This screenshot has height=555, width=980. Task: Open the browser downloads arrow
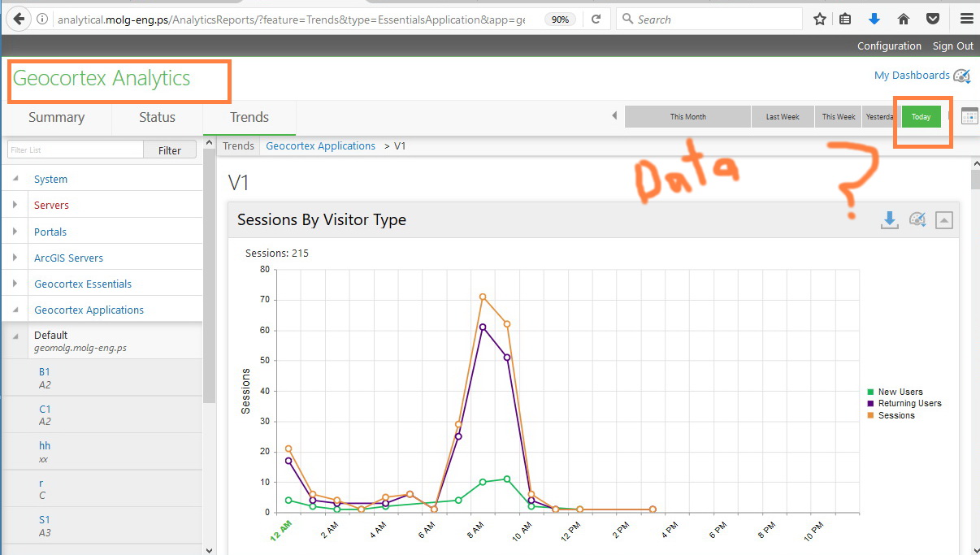tap(875, 19)
